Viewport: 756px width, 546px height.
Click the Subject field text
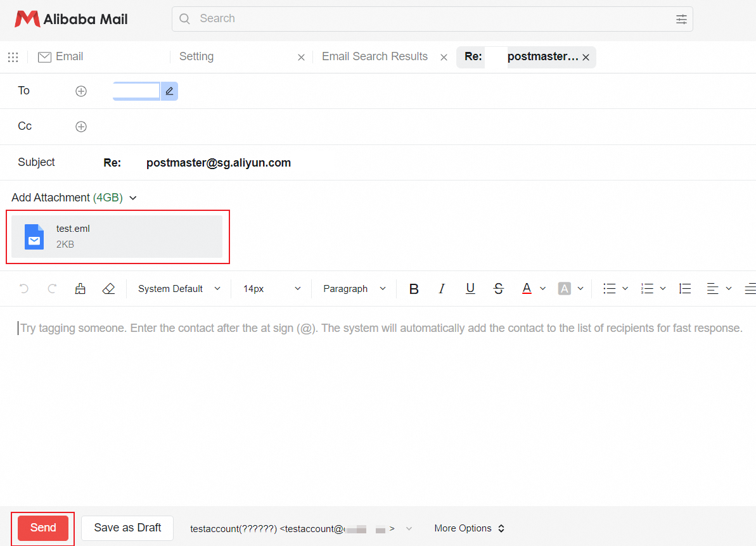click(x=197, y=163)
